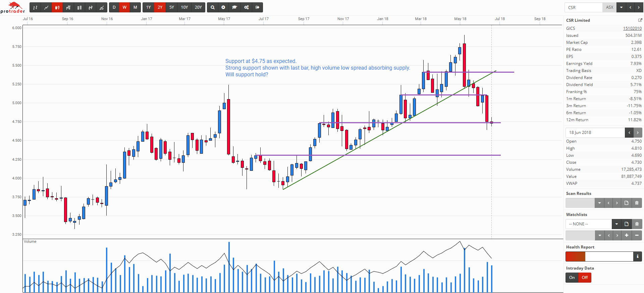Click the CSR symbol input field
Viewport: 644px width, 293px height.
[x=584, y=7]
